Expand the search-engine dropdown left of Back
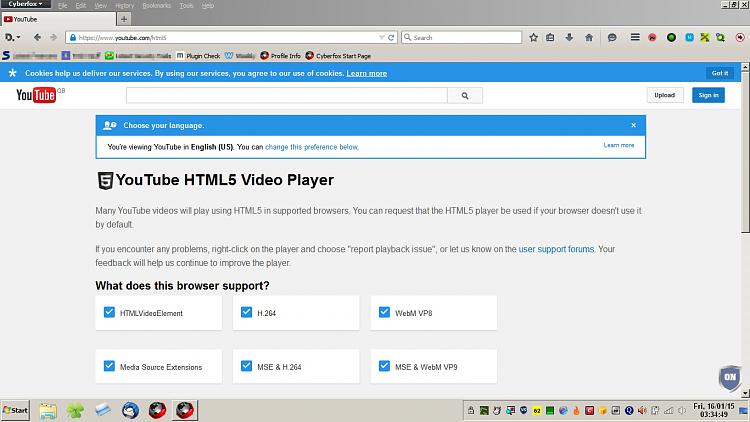Screen dimensions: 750x422 (13, 37)
